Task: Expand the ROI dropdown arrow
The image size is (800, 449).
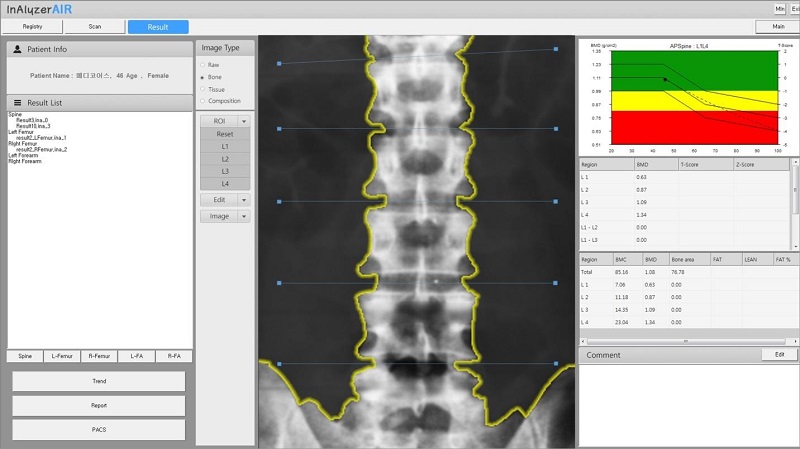Action: [243, 120]
